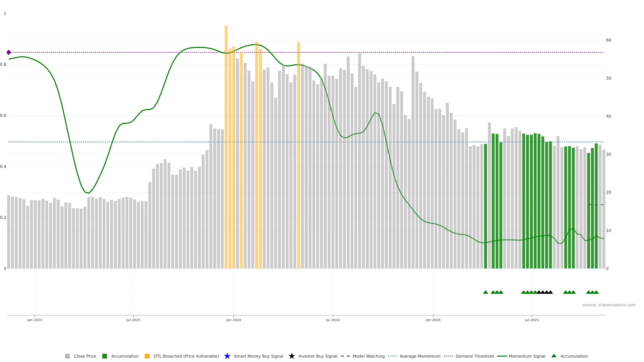Click the 60 label on right axis
644x362 pixels.
[x=608, y=40]
